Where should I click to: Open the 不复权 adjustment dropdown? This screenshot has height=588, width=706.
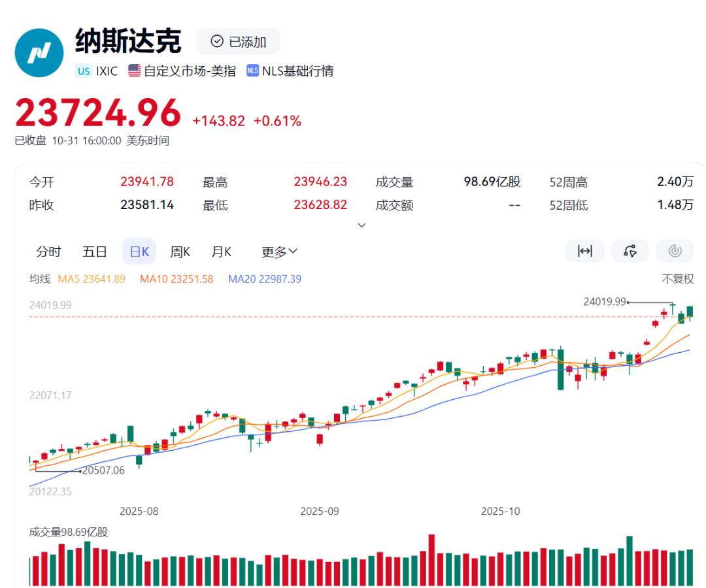coord(677,279)
